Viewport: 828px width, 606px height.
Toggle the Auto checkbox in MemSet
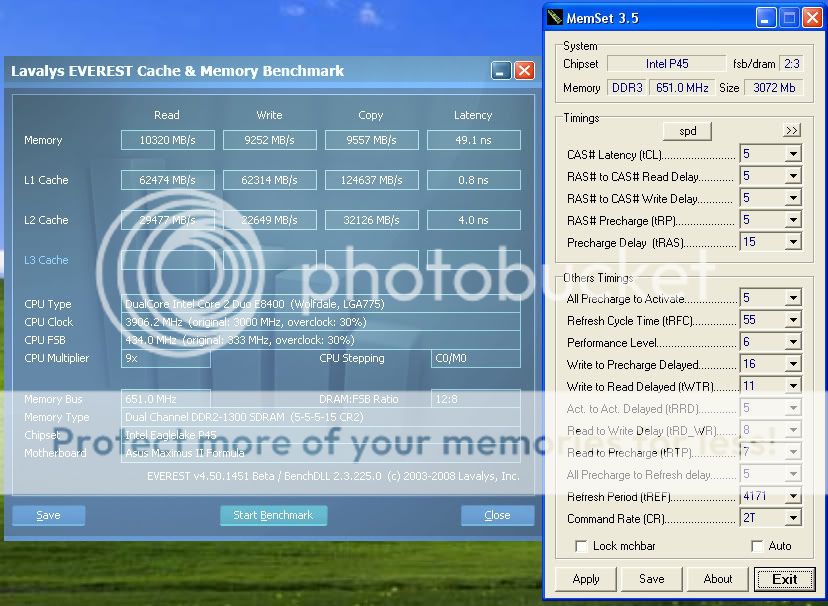(757, 546)
